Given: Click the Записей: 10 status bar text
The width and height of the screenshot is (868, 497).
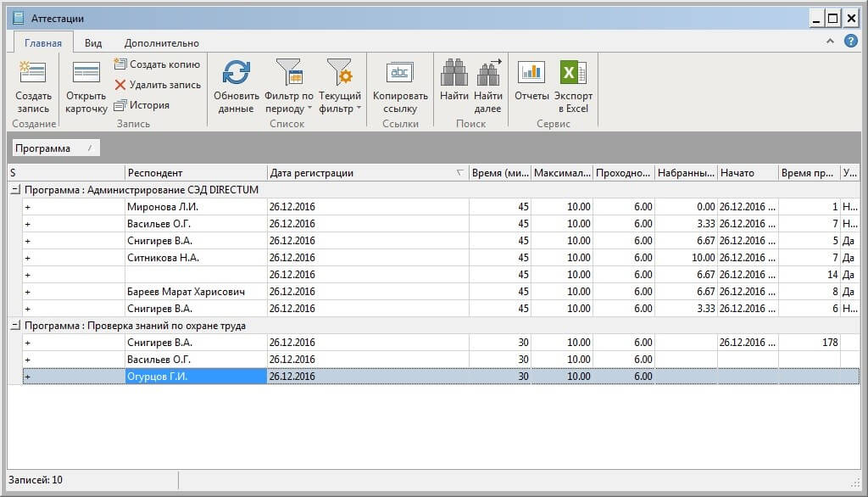Looking at the screenshot, I should [36, 480].
